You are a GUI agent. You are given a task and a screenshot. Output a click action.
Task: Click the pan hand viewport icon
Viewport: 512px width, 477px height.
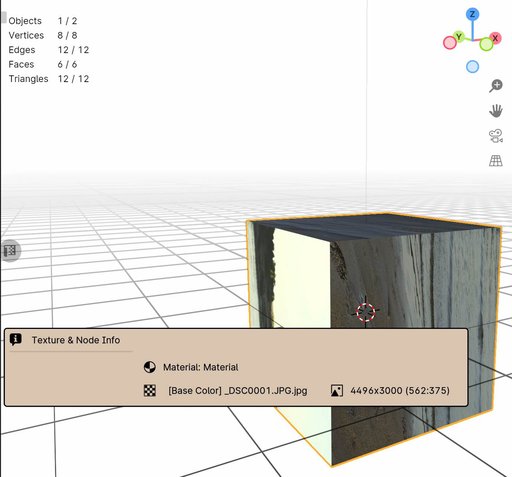click(x=496, y=111)
